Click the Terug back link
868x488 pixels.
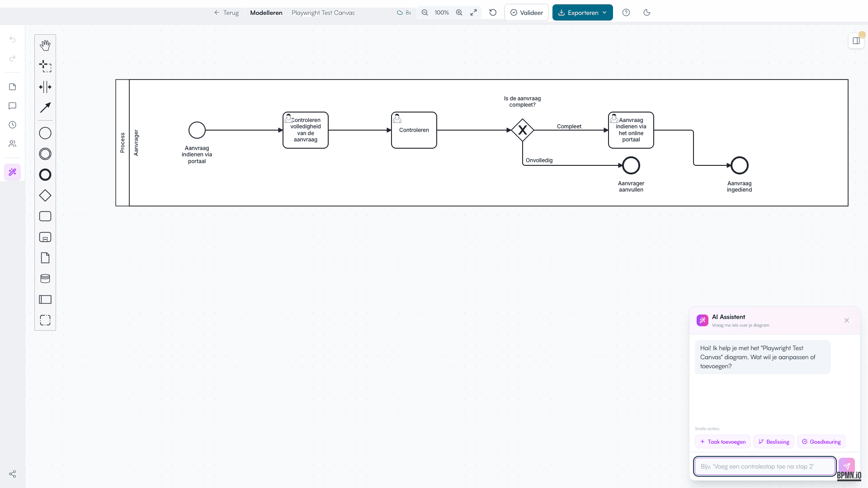tap(226, 13)
